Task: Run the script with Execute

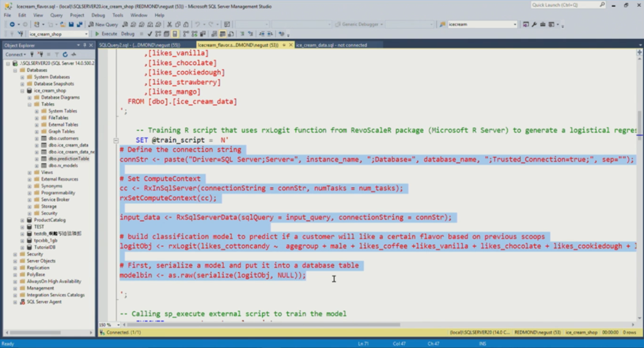Action: pyautogui.click(x=106, y=34)
